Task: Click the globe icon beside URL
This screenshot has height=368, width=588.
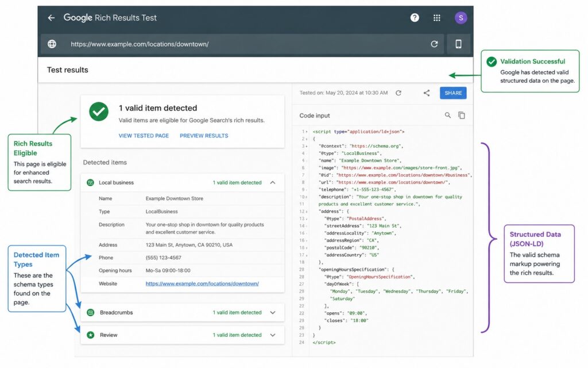Action: pyautogui.click(x=52, y=44)
